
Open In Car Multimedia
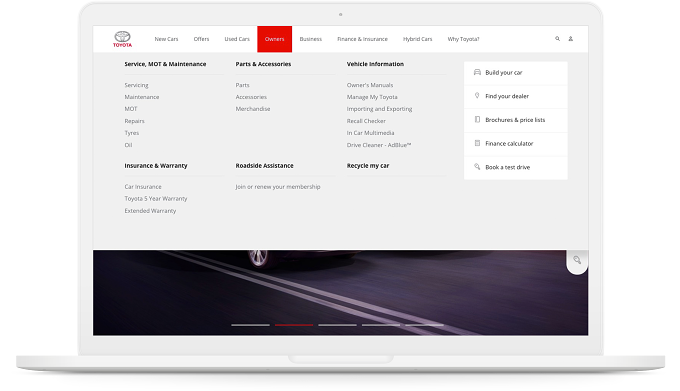[x=370, y=133]
